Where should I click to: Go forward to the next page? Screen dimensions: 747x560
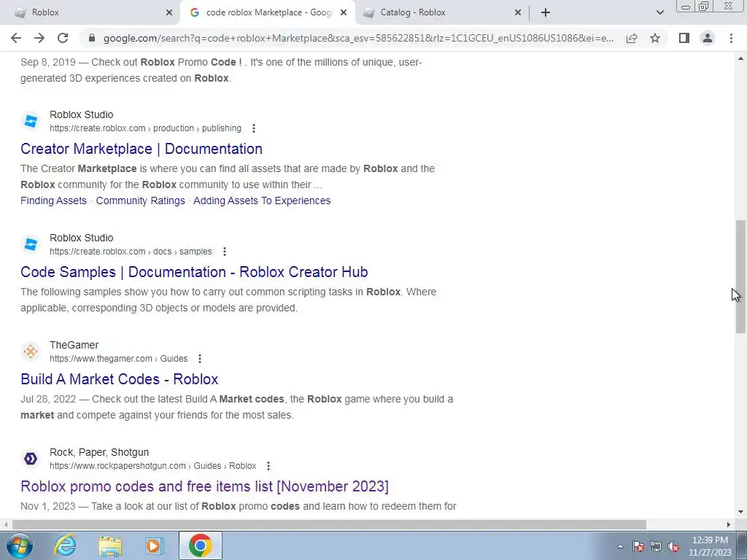point(39,38)
